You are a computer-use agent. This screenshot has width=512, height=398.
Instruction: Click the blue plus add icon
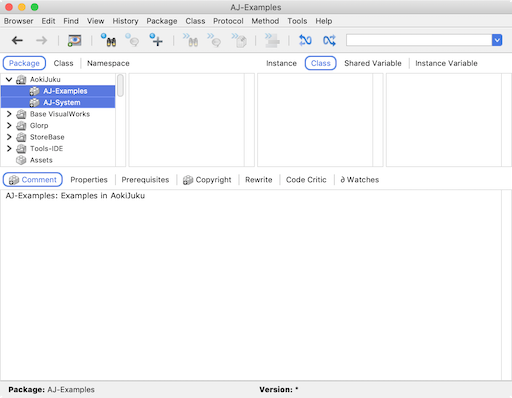pyautogui.click(x=156, y=40)
